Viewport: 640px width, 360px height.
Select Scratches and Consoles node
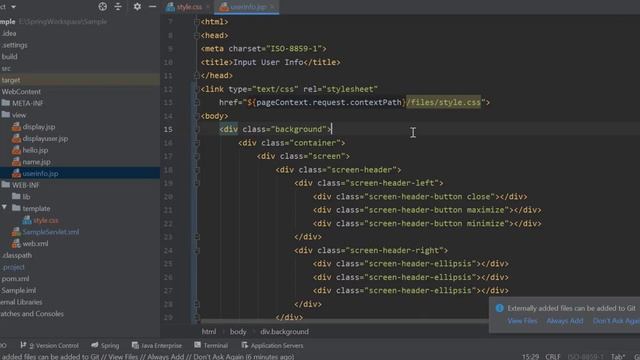[32, 314]
